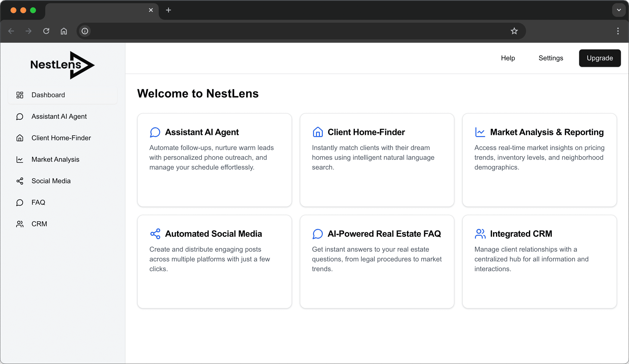Click the blue people icon on Integrated CRM card
629x364 pixels.
[x=480, y=234]
